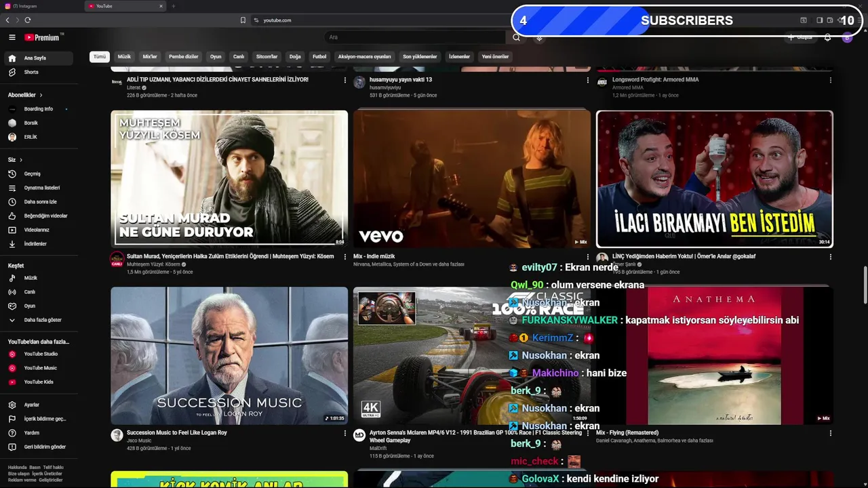
Task: Go back in browser history
Action: [x=7, y=20]
